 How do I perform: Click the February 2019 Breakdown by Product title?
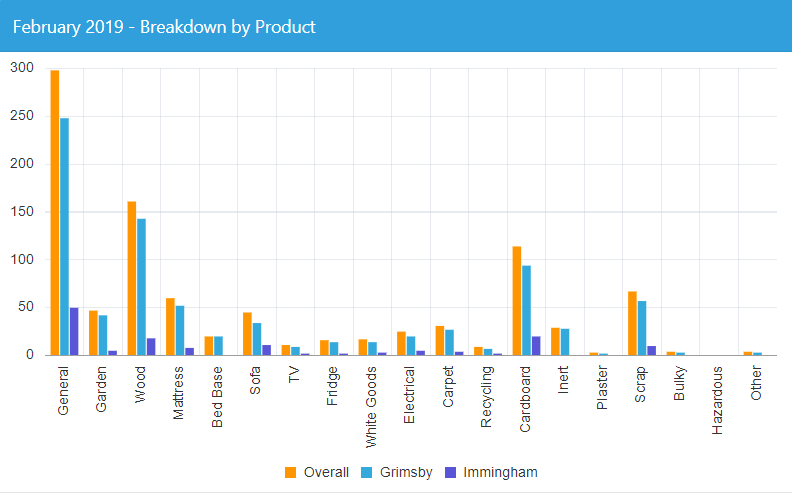[x=164, y=27]
